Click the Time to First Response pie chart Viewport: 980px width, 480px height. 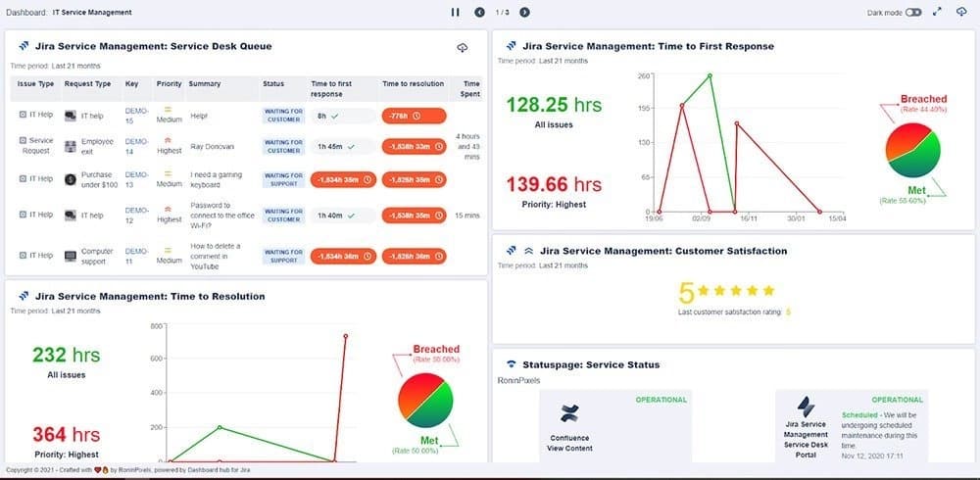(x=912, y=149)
